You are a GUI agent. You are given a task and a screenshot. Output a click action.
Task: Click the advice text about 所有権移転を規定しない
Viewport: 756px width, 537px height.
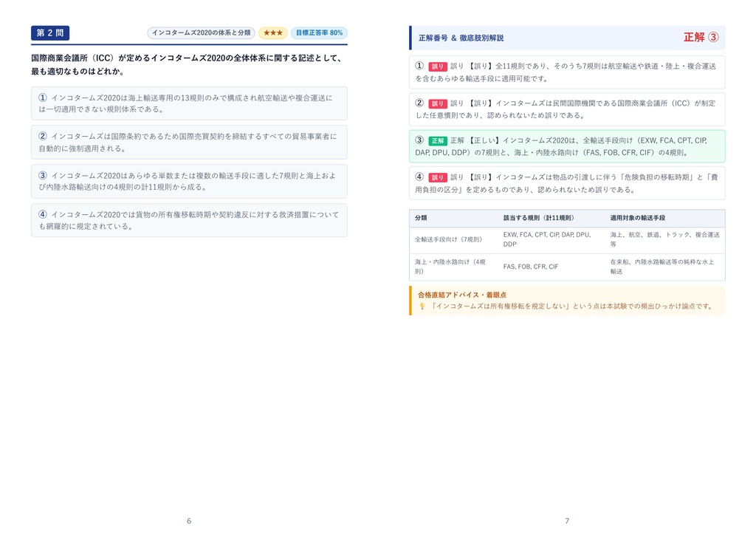[x=572, y=307]
